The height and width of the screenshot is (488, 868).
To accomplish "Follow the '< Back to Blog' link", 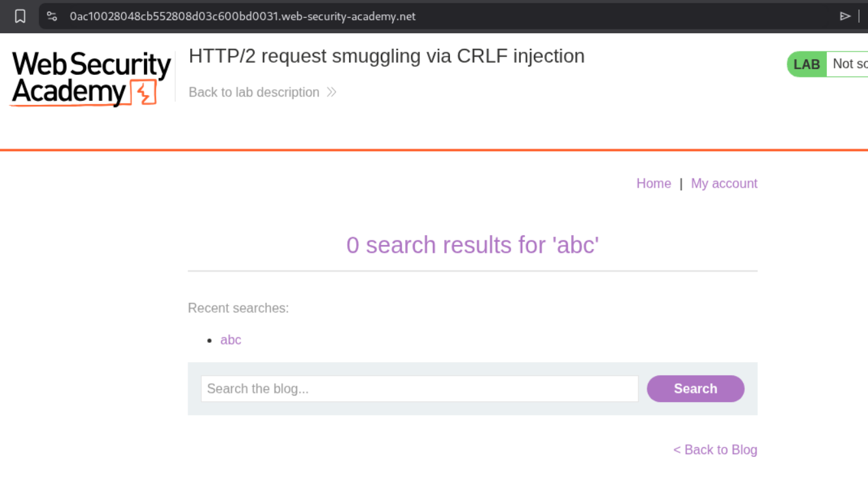I will [715, 450].
